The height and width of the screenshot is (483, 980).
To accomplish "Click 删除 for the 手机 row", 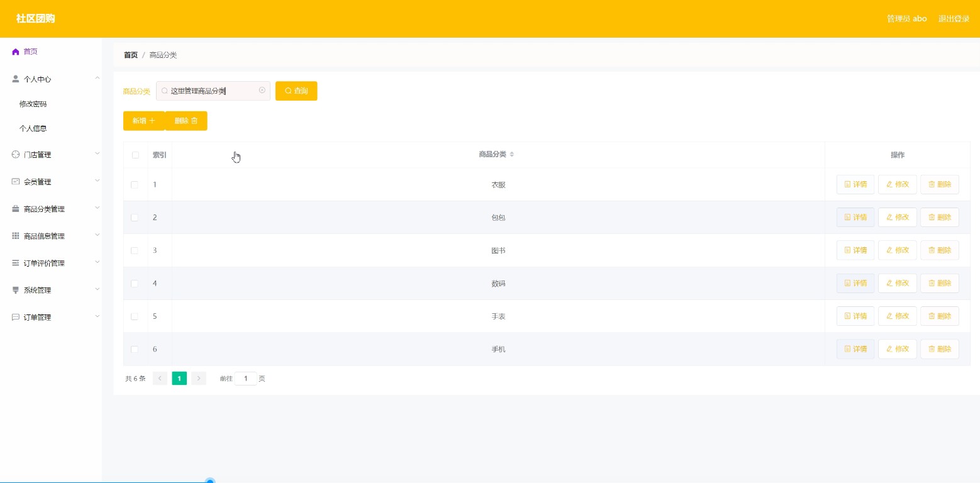I will click(940, 348).
